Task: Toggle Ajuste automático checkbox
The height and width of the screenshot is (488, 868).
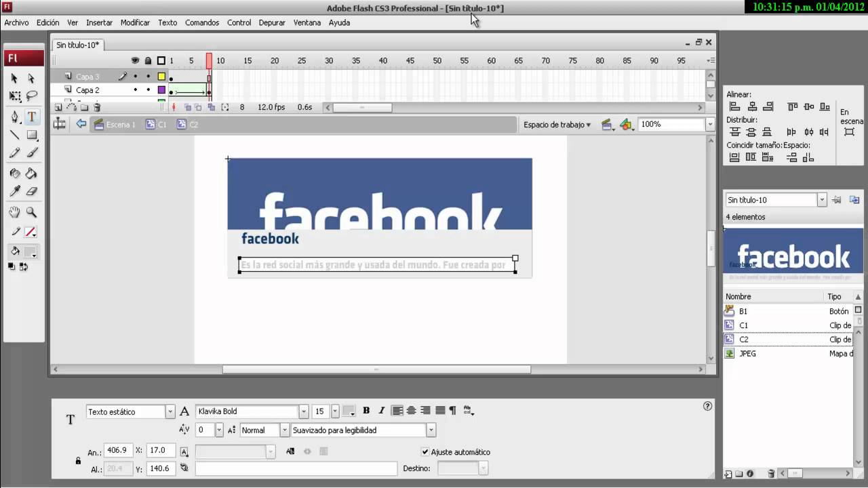Action: click(425, 452)
